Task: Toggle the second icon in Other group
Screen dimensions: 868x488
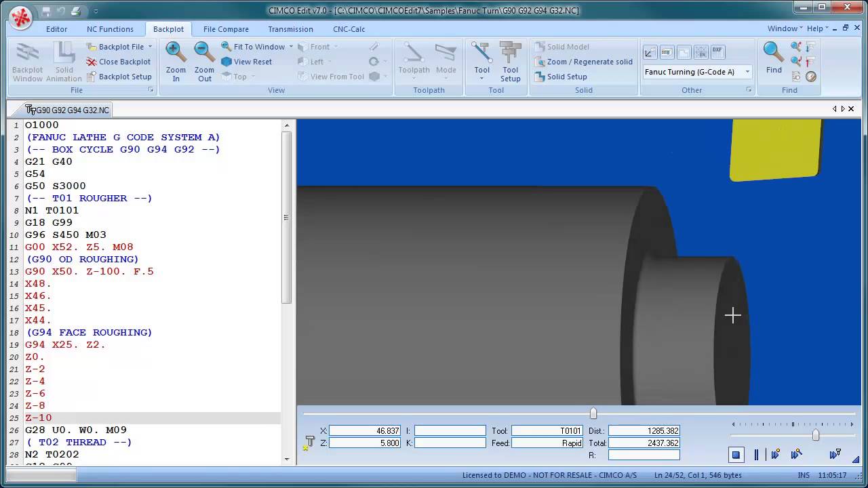Action: pos(667,52)
